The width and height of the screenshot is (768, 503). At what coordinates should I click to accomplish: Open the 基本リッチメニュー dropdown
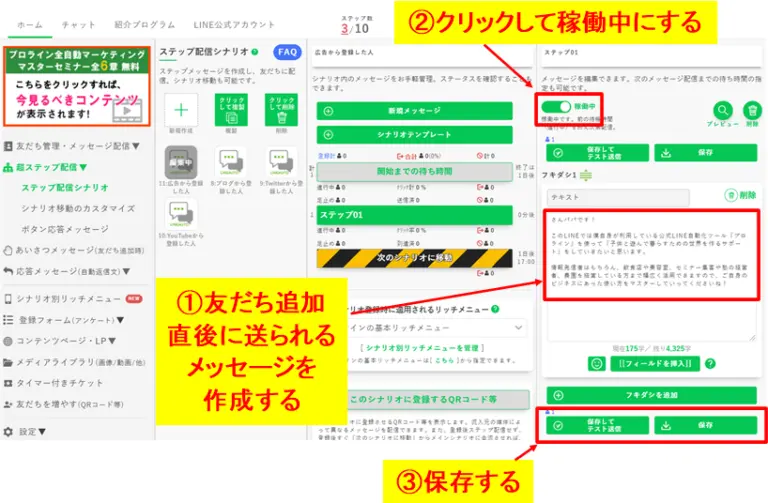437,328
